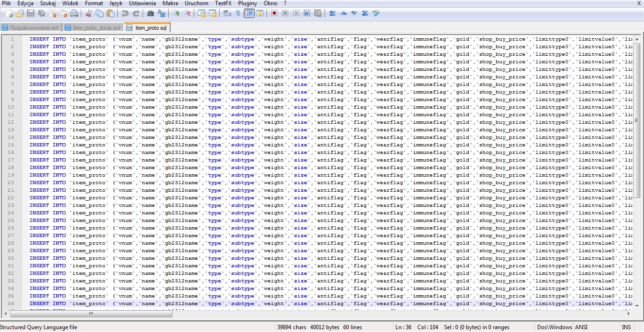Open the Okno menu
The width and height of the screenshot is (644, 332).
(270, 3)
